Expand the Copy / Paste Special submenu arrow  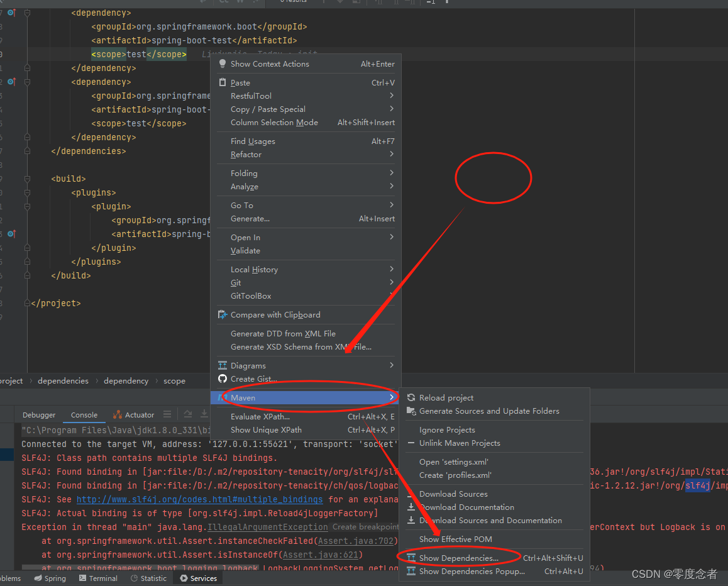392,109
